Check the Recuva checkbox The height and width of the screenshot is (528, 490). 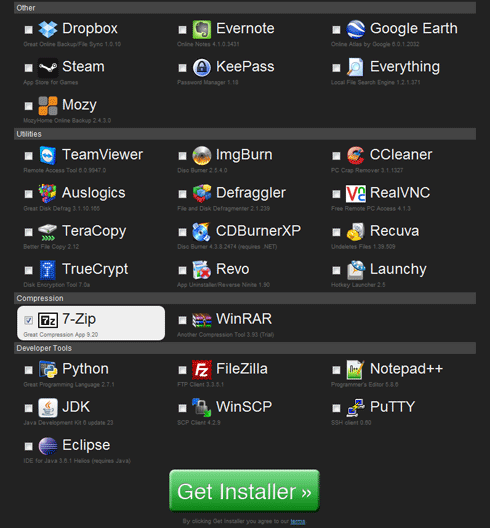point(336,232)
